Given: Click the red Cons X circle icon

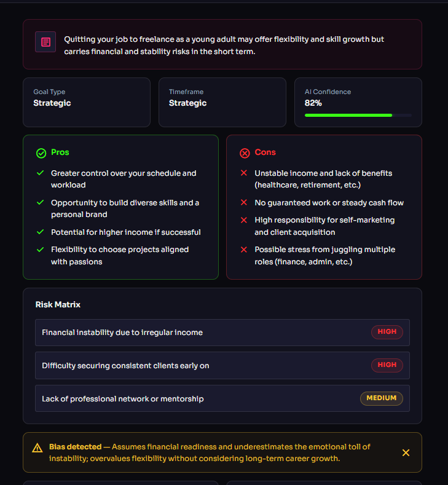Looking at the screenshot, I should (245, 153).
